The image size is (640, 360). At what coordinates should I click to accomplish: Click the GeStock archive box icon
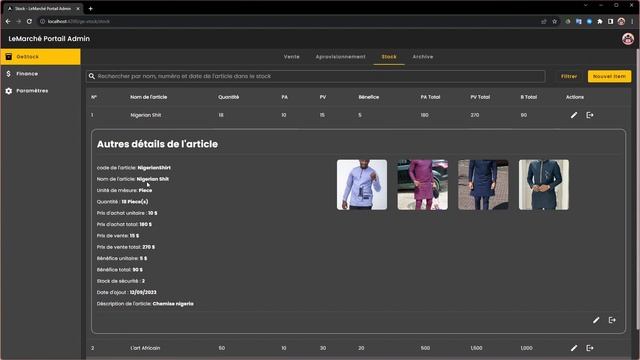tap(9, 57)
